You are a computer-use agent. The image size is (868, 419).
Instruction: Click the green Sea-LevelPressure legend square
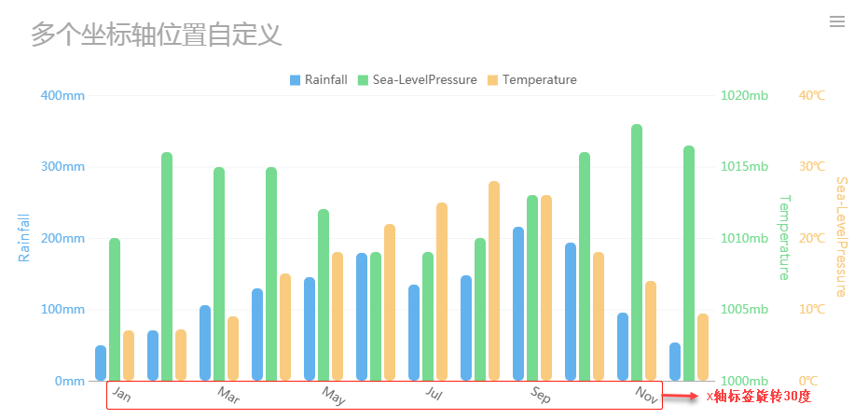point(364,80)
